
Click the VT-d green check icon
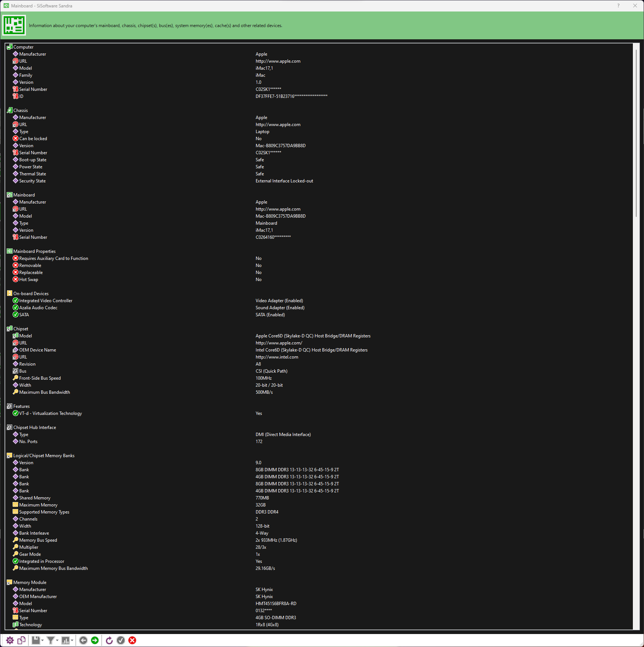point(16,413)
